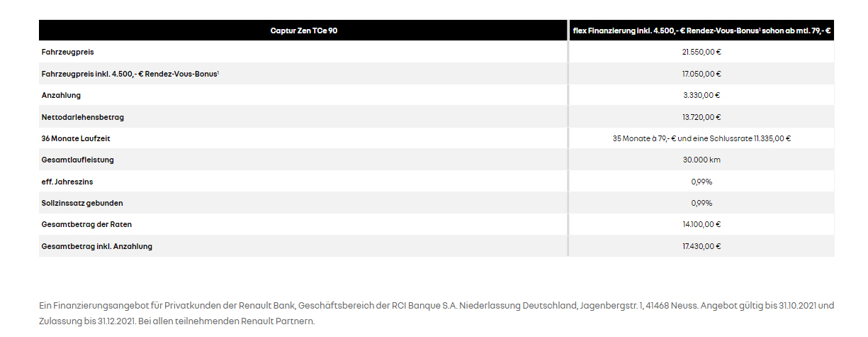The height and width of the screenshot is (337, 868).
Task: Click the Nettodarlehensbetrag label
Action: [83, 117]
